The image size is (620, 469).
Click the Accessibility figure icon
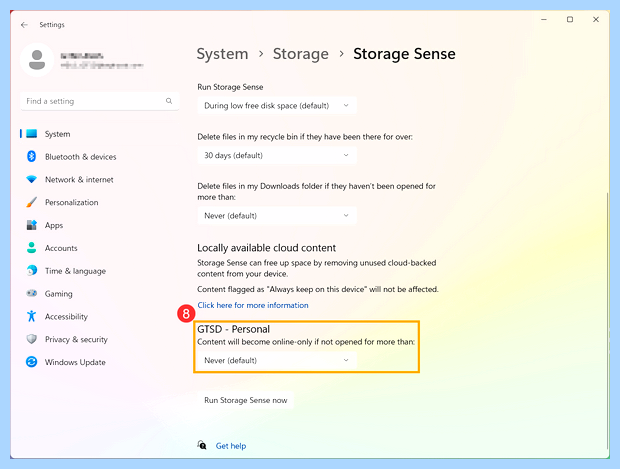[32, 316]
